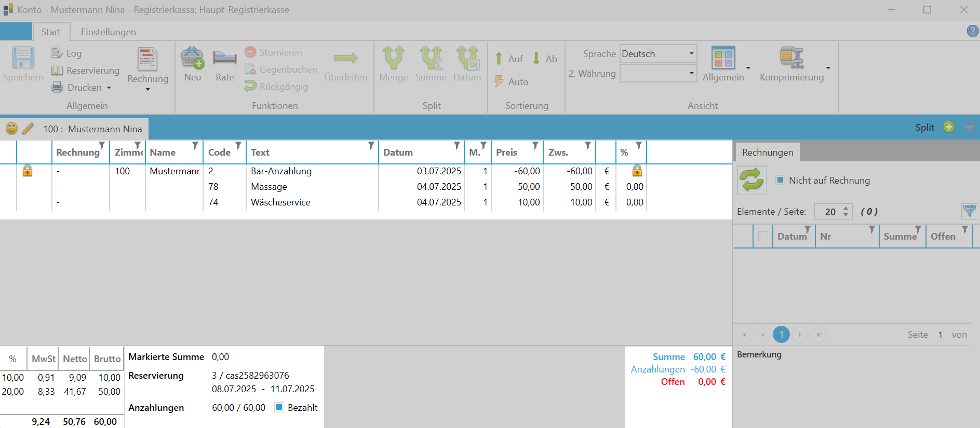Click the blue file menu tab
Screen dimensions: 980x428
16,31
